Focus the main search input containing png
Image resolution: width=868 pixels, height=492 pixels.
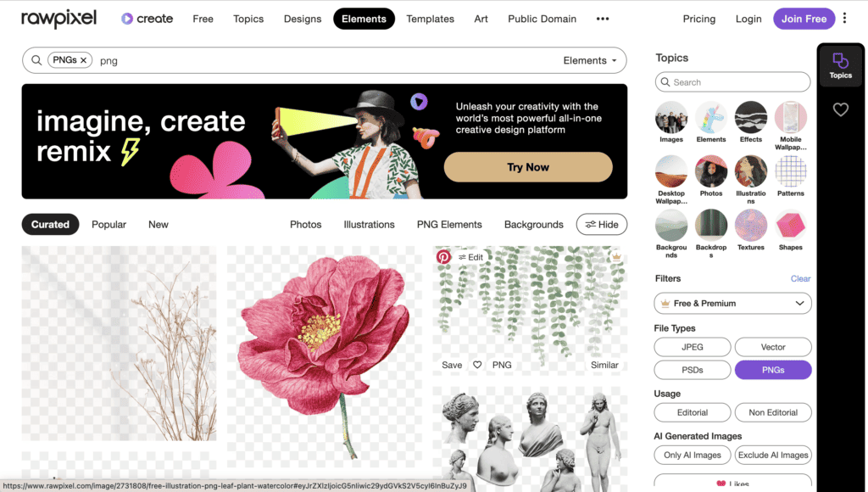pyautogui.click(x=326, y=60)
